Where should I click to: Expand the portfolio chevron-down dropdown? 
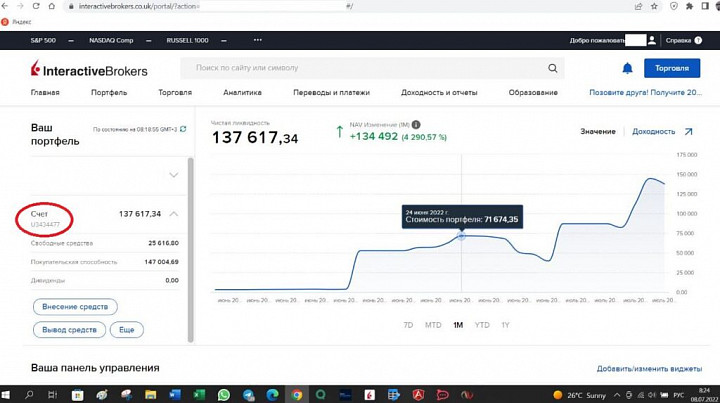coord(174,175)
